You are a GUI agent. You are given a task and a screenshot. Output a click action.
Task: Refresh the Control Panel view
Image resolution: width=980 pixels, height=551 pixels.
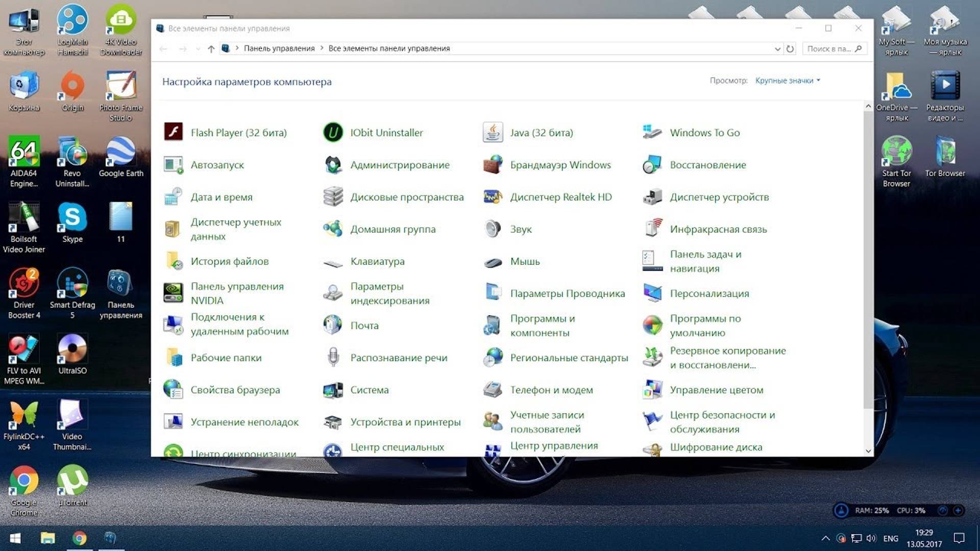pos(791,48)
